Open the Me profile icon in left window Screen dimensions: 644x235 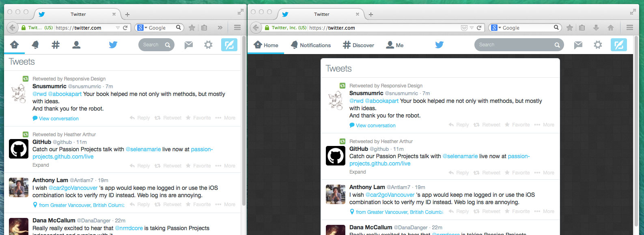[76, 45]
